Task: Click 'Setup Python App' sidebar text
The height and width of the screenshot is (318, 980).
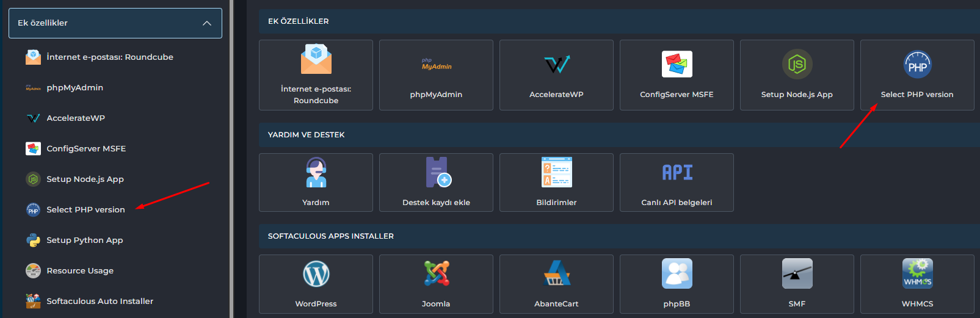Action: coord(85,240)
